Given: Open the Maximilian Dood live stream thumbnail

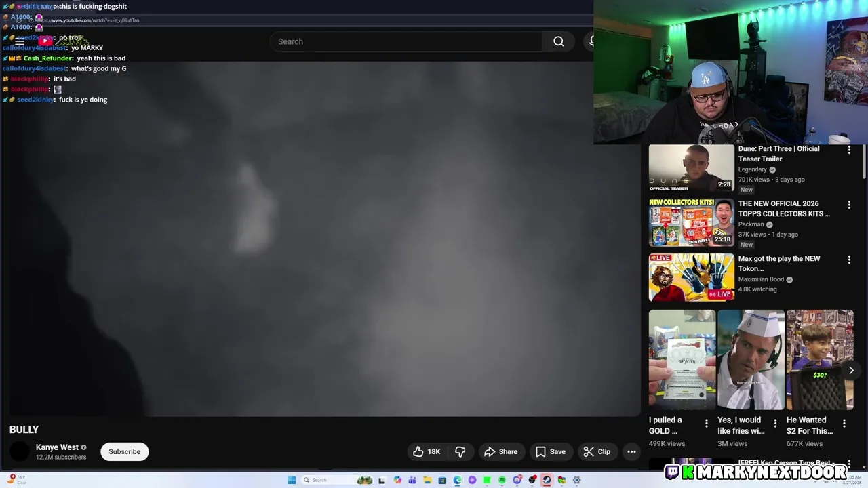Looking at the screenshot, I should 691,277.
